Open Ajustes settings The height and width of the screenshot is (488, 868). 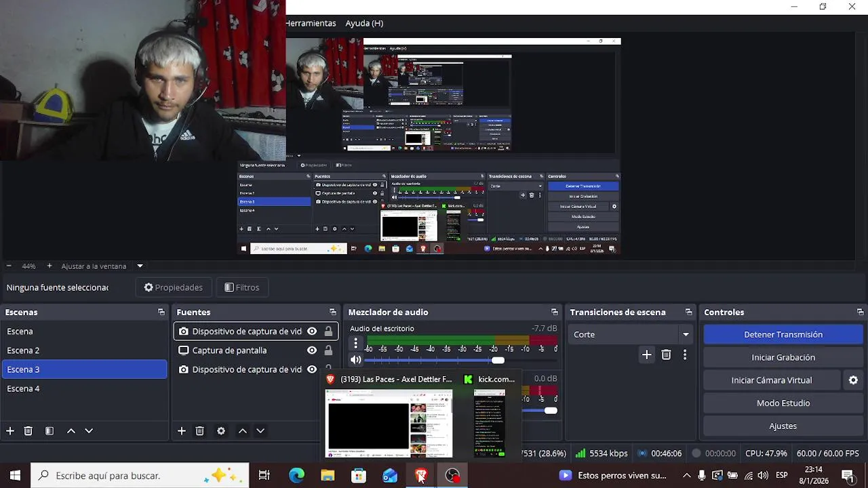point(783,426)
